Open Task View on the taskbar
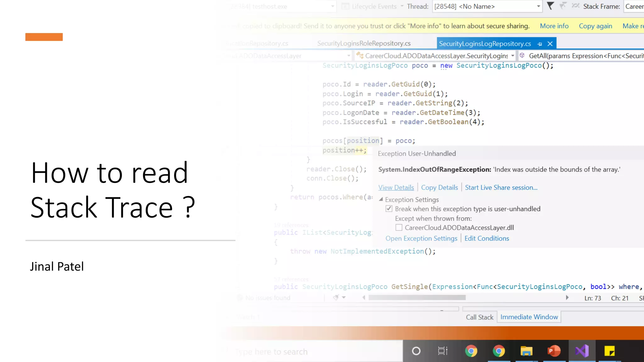Viewport: 644px width, 362px height. [443, 351]
